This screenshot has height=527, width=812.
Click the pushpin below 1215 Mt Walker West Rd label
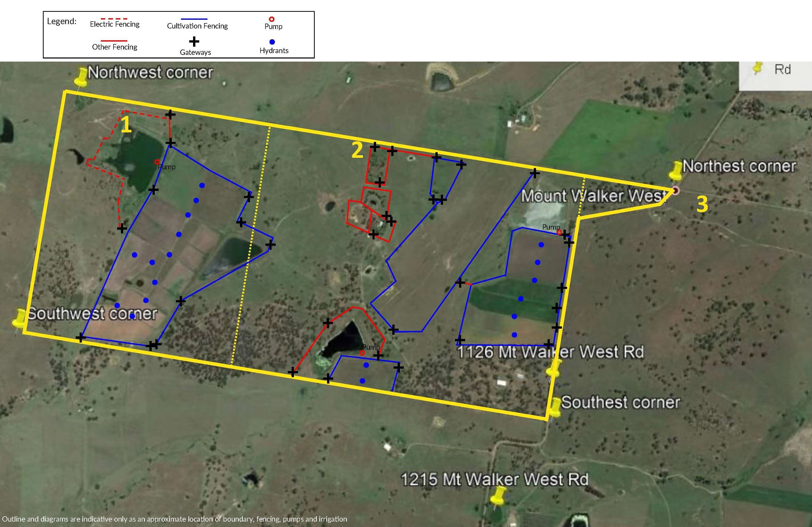click(x=498, y=496)
